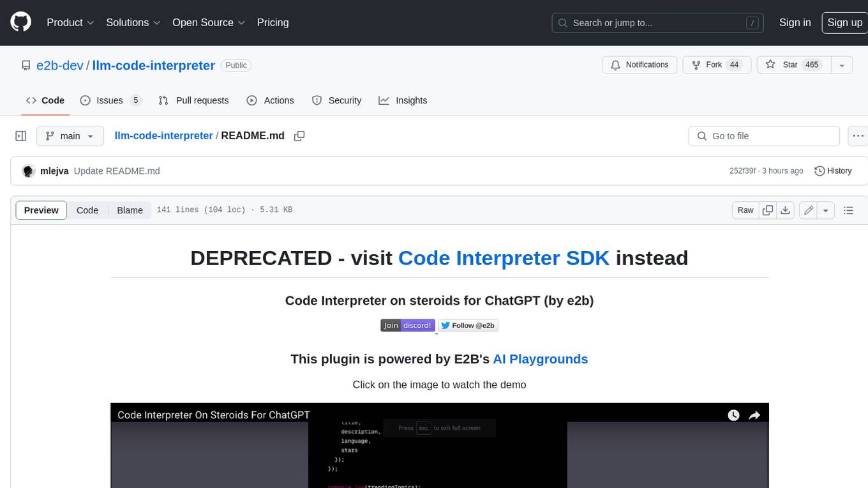
Task: Open the AI Playgrounds link
Action: point(541,359)
